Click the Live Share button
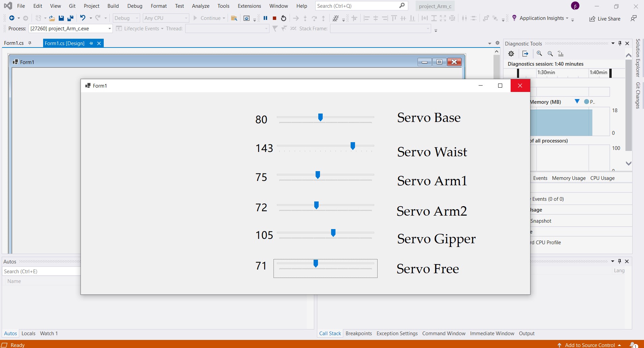Image resolution: width=644 pixels, height=348 pixels. click(605, 19)
